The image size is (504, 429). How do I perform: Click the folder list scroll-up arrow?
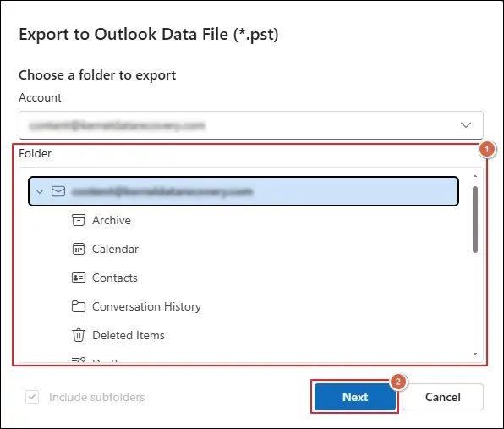coord(475,176)
